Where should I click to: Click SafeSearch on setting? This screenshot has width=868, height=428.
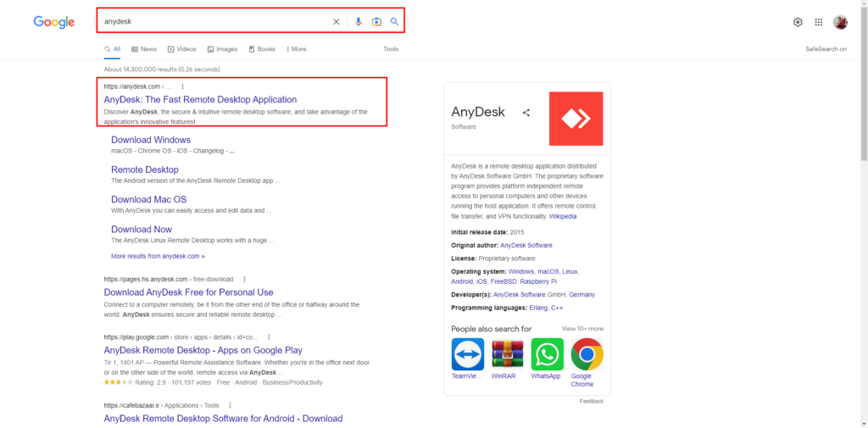pos(826,49)
